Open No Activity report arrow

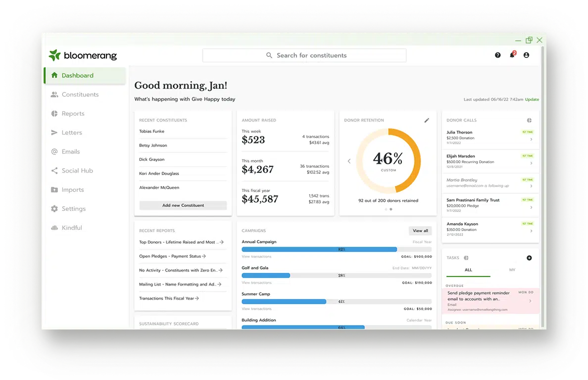(221, 270)
